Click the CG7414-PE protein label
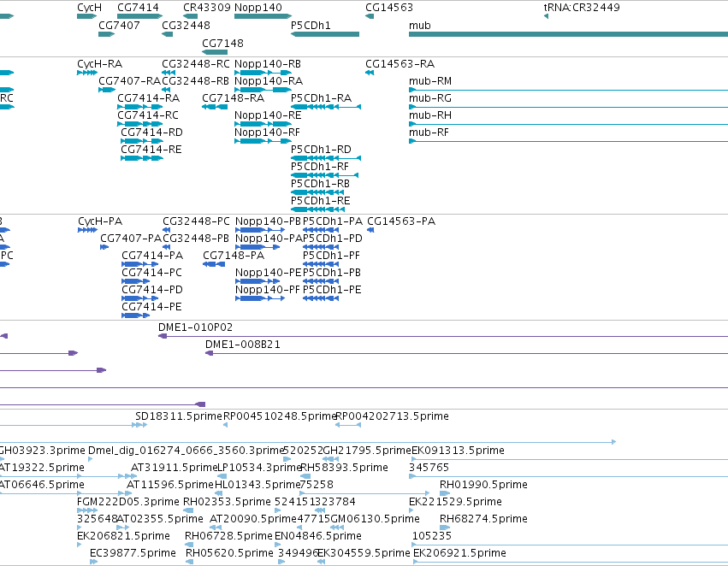 (151, 307)
